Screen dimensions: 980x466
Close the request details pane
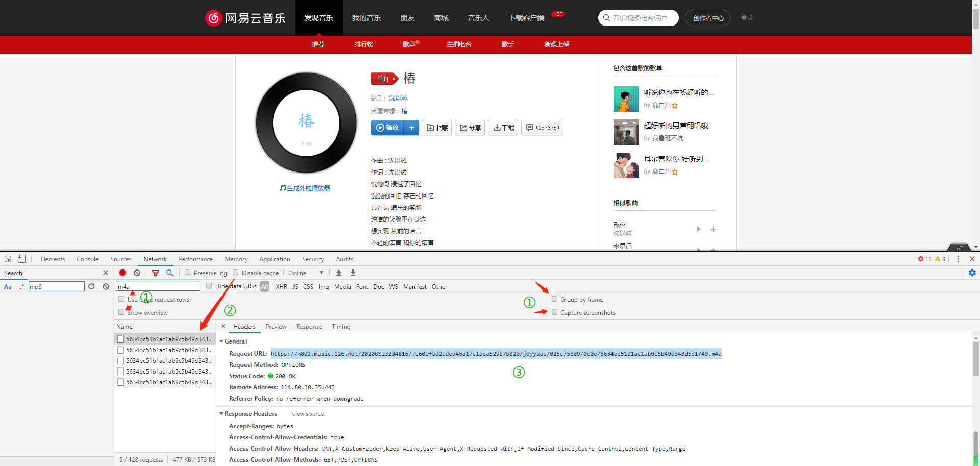point(223,326)
